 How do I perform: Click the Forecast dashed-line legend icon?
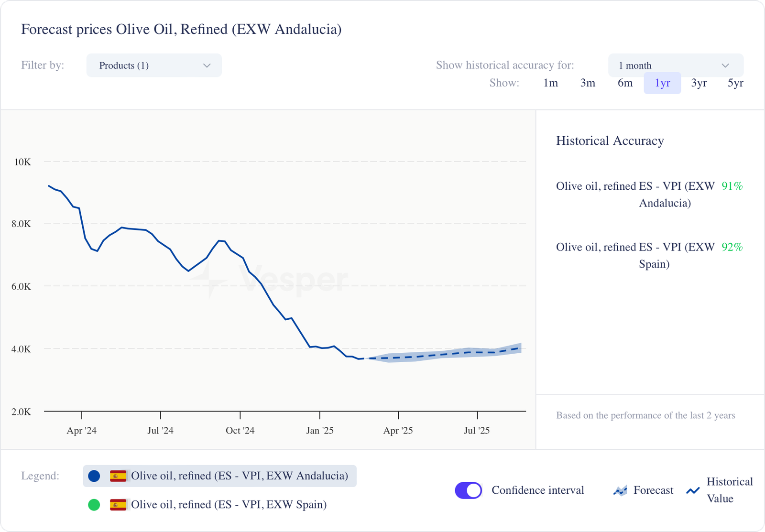click(x=620, y=490)
